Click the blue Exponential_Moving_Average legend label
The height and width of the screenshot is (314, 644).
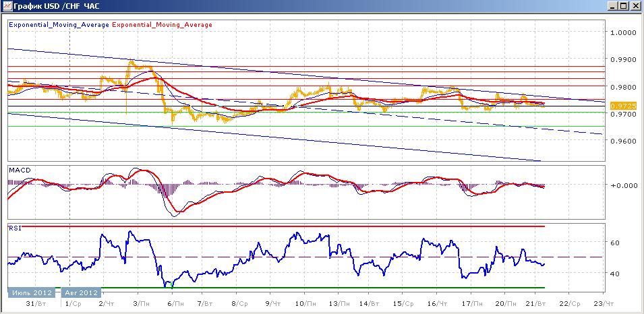coord(59,25)
